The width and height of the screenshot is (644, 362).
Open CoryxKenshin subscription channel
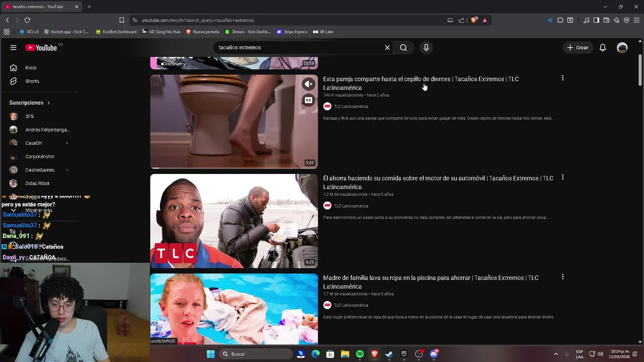[x=40, y=156]
